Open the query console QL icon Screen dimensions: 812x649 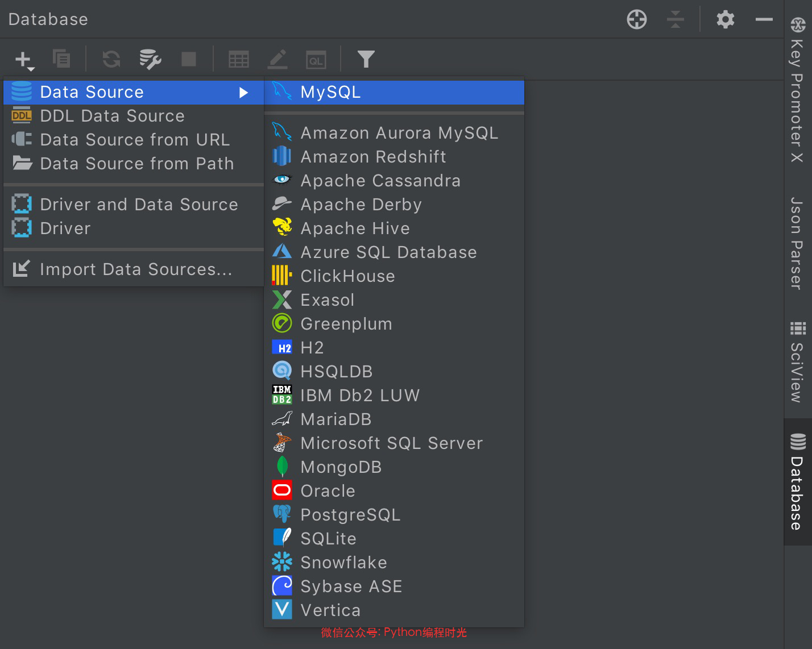[x=316, y=59]
